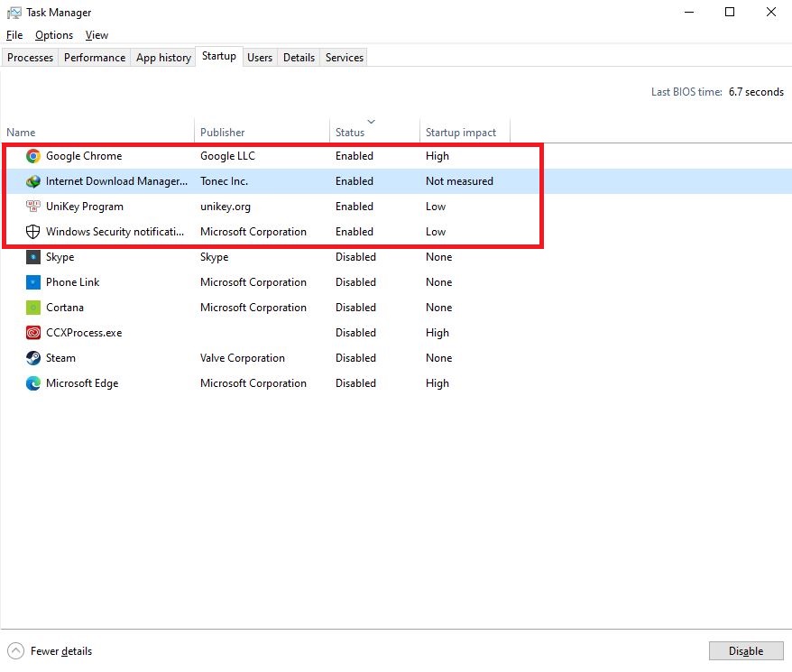Click the Valve Corporation publisher cell
This screenshot has width=792, height=672.
coord(243,358)
